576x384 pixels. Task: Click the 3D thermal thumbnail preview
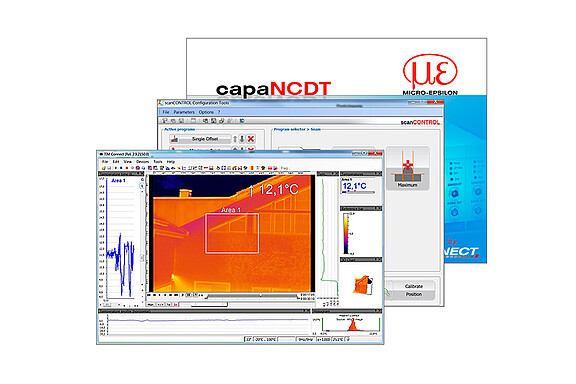pos(363,284)
